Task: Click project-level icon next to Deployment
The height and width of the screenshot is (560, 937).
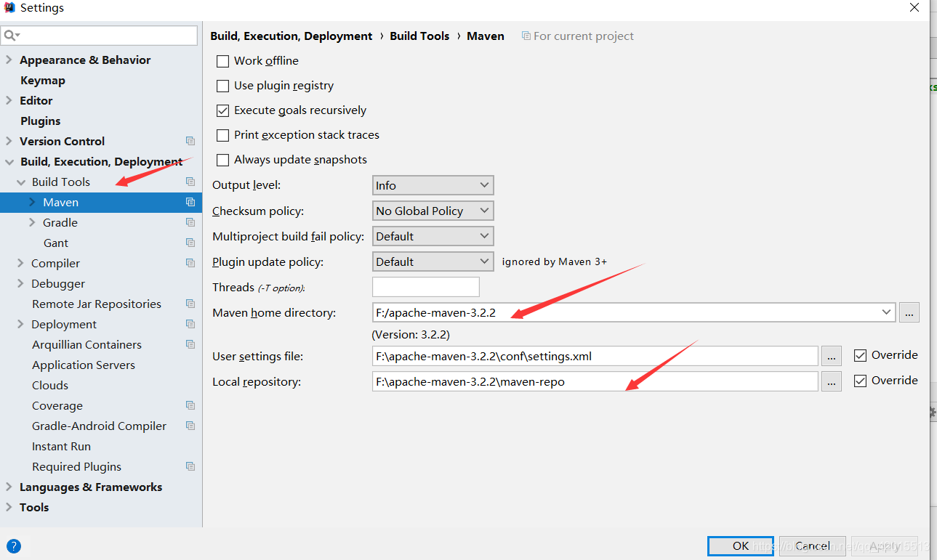Action: pyautogui.click(x=190, y=324)
